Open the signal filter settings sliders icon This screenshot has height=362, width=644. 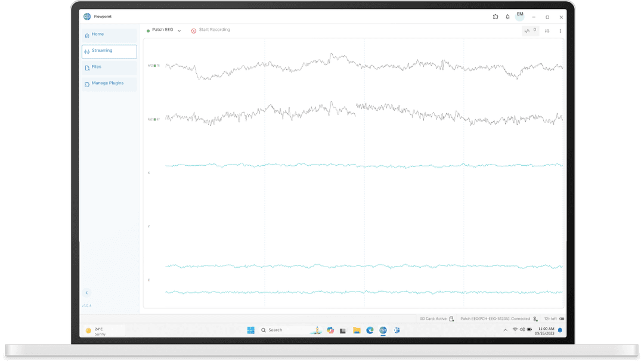(547, 31)
